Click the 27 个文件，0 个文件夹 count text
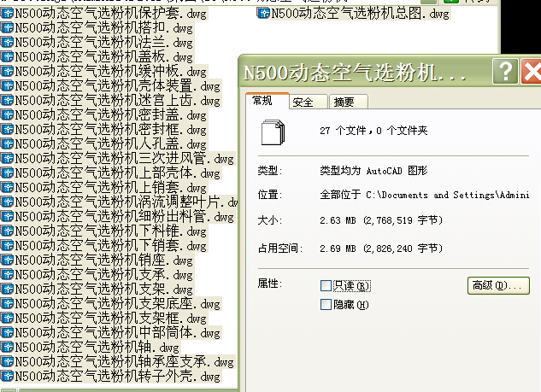 (373, 131)
